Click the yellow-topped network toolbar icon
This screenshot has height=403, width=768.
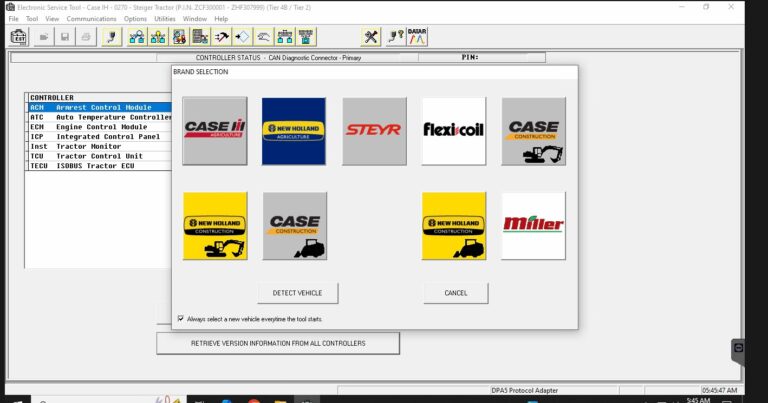click(158, 37)
